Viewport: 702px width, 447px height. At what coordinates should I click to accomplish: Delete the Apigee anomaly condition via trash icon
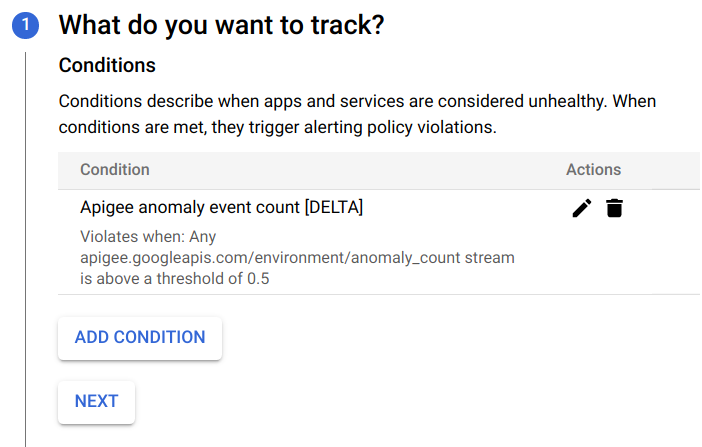click(614, 208)
